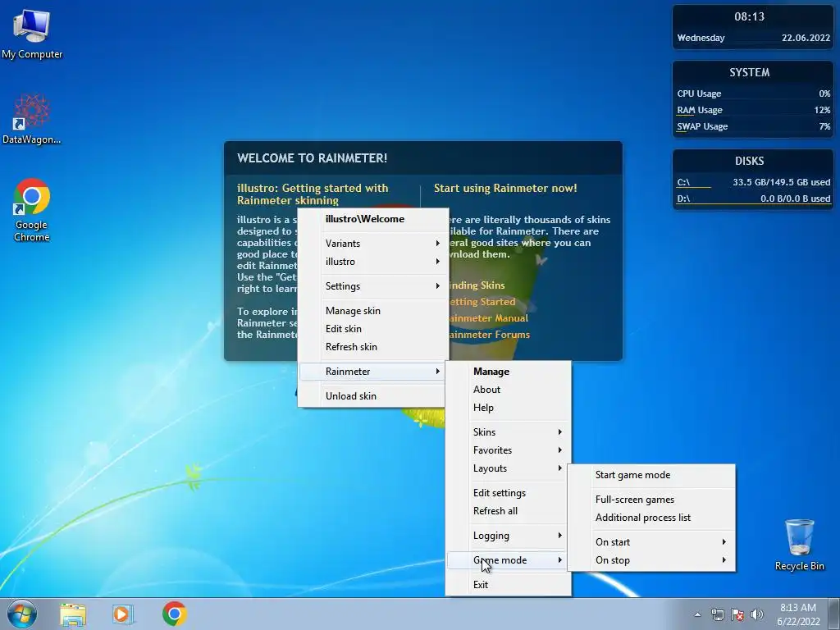This screenshot has width=840, height=630.
Task: Click the CPU Usage meter row
Action: (x=753, y=94)
